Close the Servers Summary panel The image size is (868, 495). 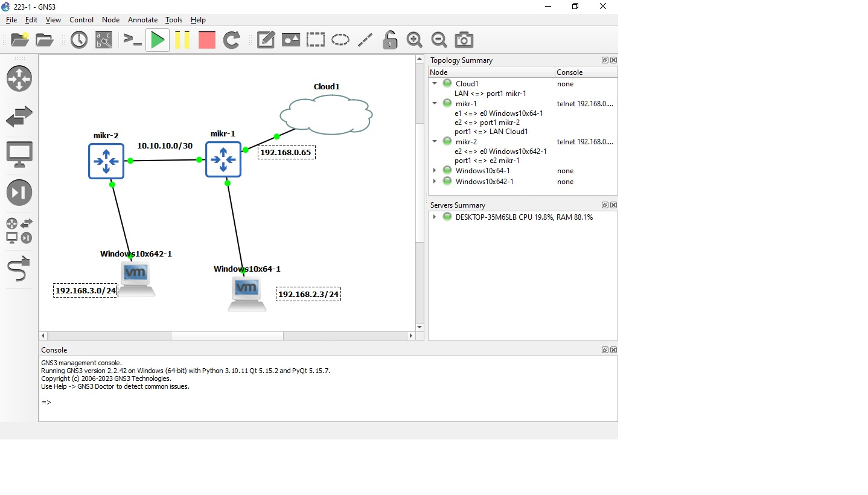pyautogui.click(x=613, y=205)
